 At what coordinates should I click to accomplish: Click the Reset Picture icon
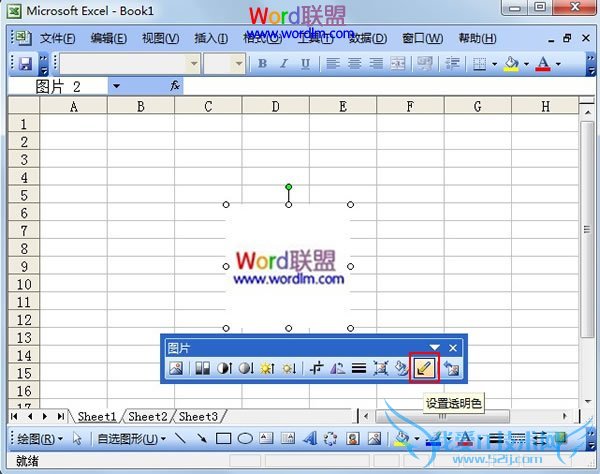pos(452,368)
